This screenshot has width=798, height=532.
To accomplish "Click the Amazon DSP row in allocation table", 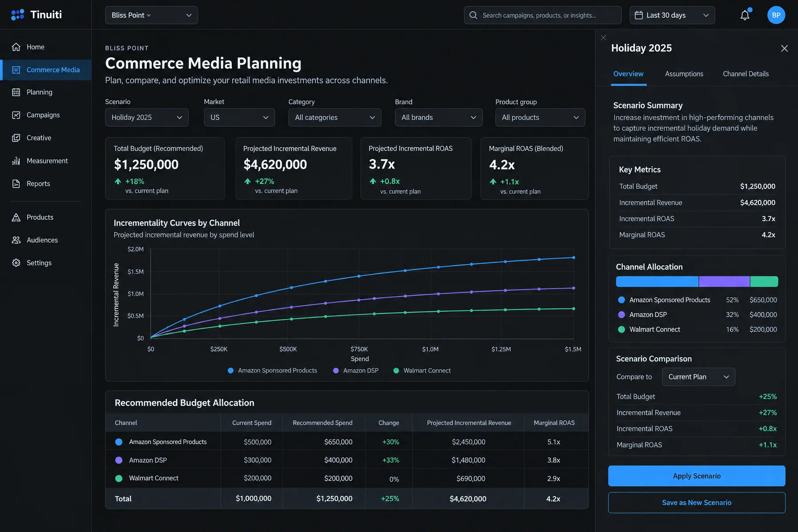I will coord(347,460).
